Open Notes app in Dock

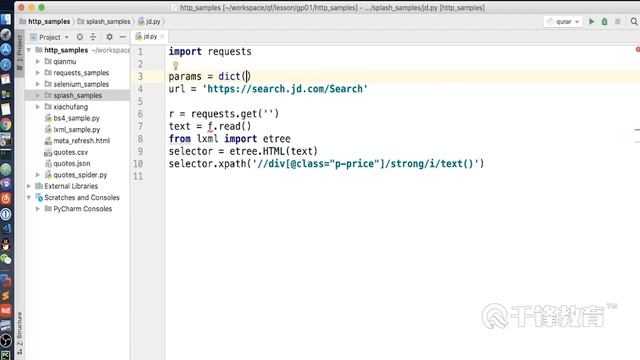click(x=6, y=109)
